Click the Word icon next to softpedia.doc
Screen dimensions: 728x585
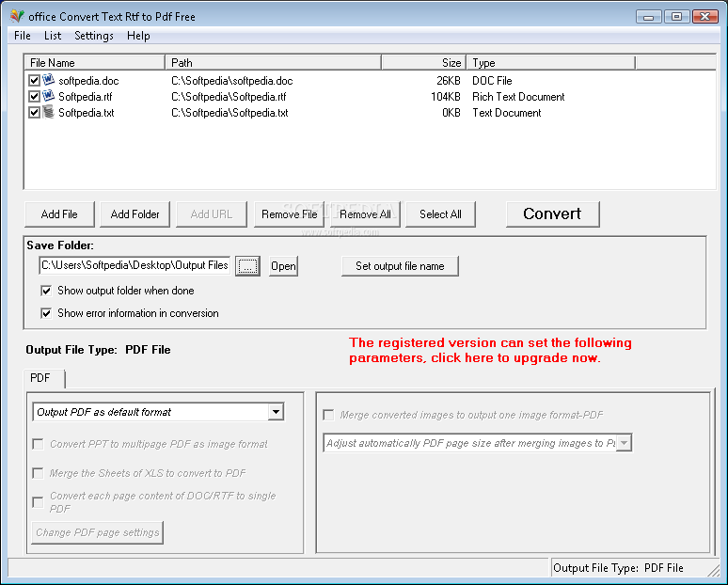tap(48, 80)
